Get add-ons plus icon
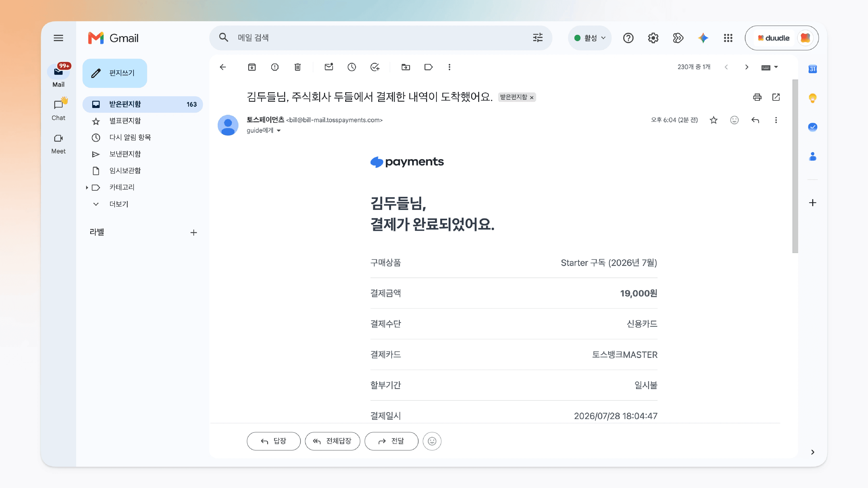Screen dimensions: 868x488 (812, 202)
